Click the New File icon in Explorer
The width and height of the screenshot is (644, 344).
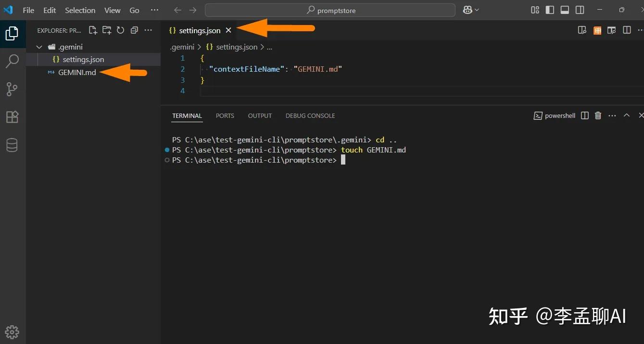[x=93, y=30]
